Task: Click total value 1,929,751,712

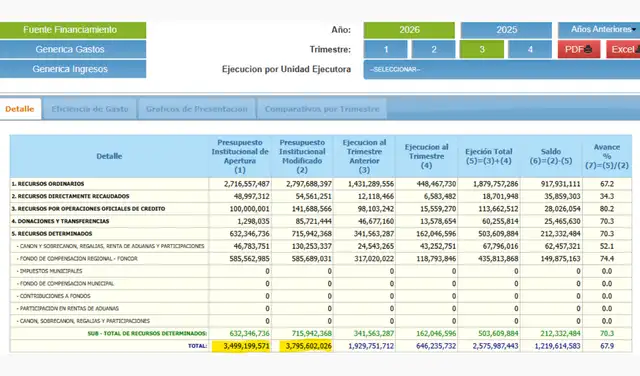Action: 371,346
